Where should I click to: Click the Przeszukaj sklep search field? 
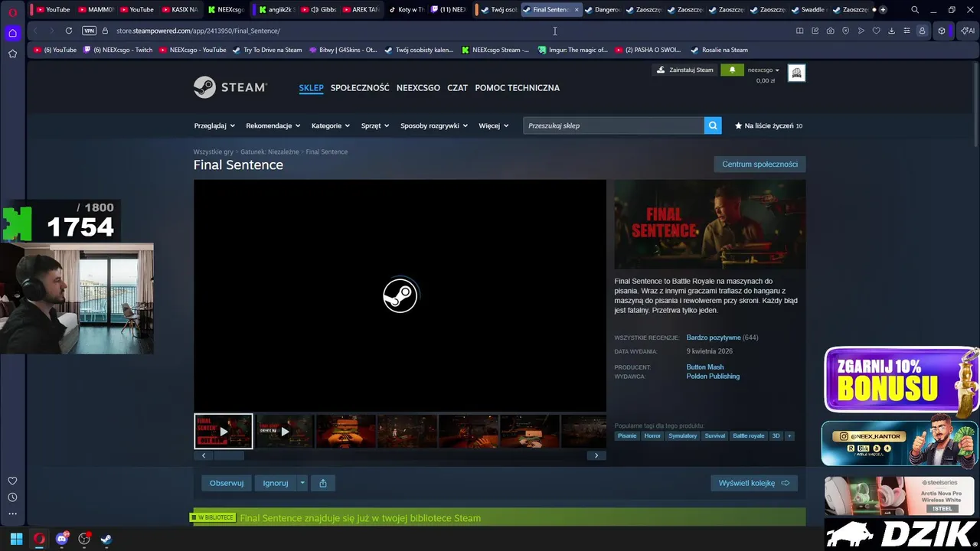click(613, 126)
